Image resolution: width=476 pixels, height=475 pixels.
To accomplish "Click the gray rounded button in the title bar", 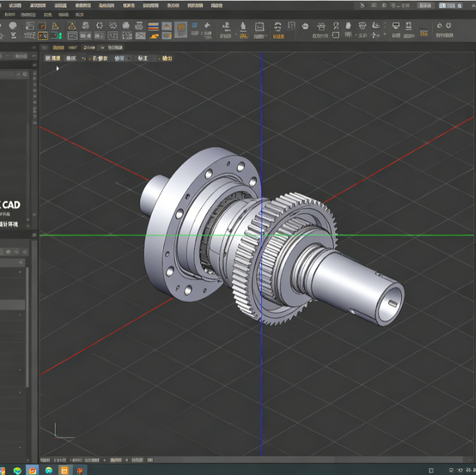I will [425, 6].
